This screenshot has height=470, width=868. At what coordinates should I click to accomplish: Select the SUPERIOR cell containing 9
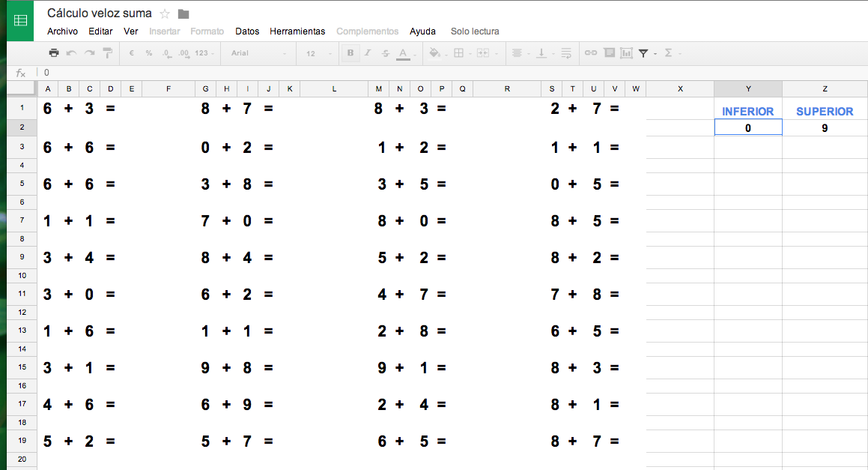825,128
